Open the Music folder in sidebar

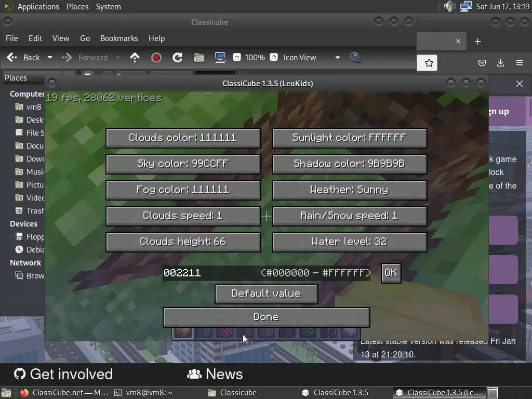30,171
